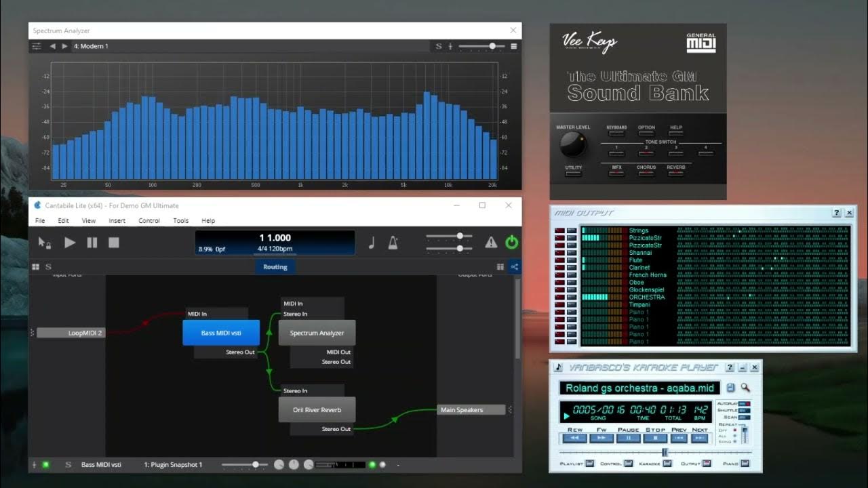Viewport: 868px width, 488px height.
Task: Toggle the CHORUS effect button
Action: [646, 174]
